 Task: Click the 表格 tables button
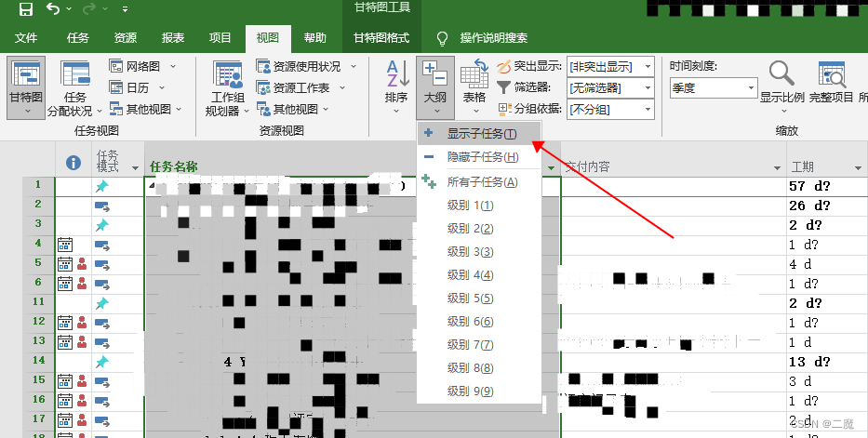point(474,87)
